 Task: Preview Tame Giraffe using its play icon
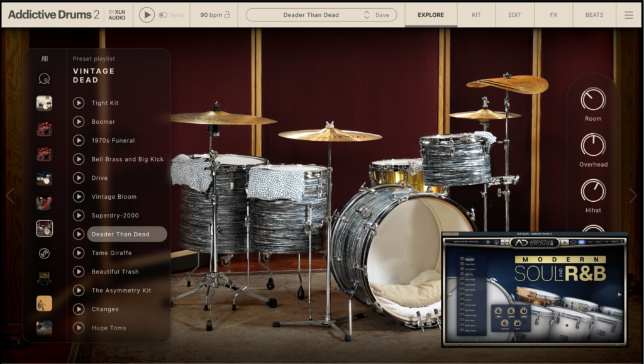pyautogui.click(x=79, y=253)
